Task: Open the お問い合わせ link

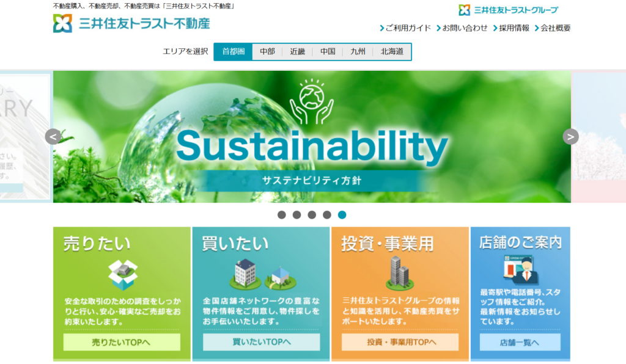Action: (x=462, y=28)
